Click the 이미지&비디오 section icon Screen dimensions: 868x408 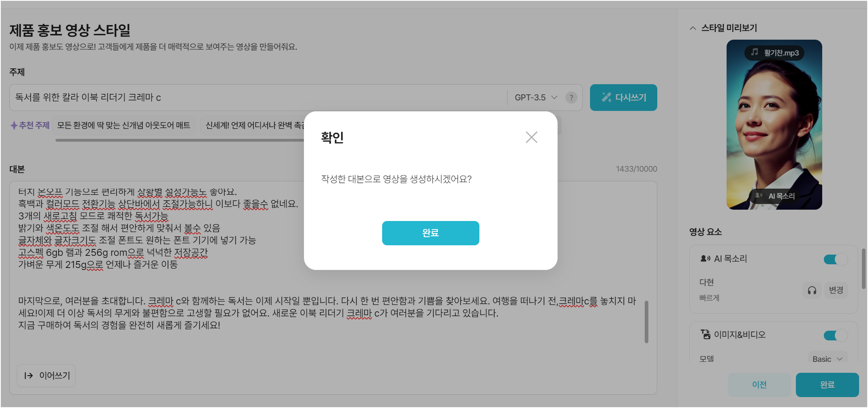pos(706,334)
